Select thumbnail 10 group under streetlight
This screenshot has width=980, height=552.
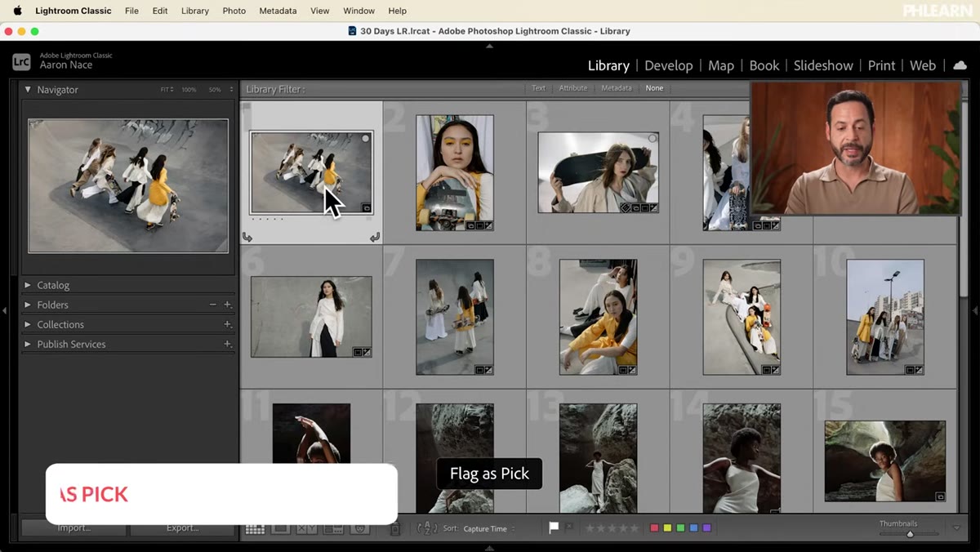(x=885, y=317)
